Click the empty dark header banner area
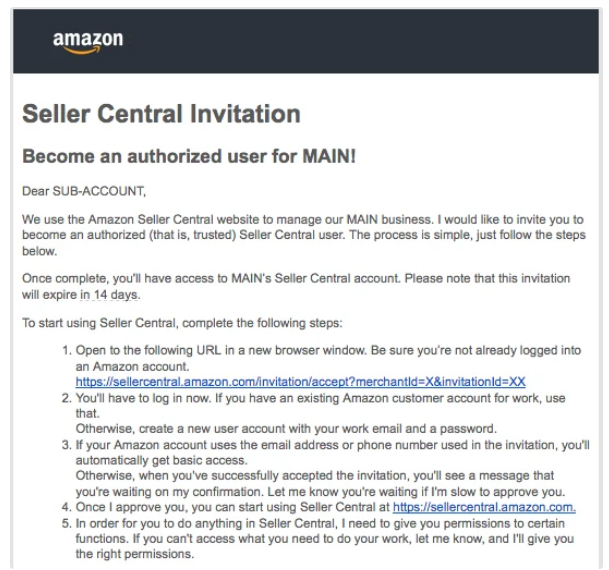Viewport: 609px width, 570px height. coord(361,41)
